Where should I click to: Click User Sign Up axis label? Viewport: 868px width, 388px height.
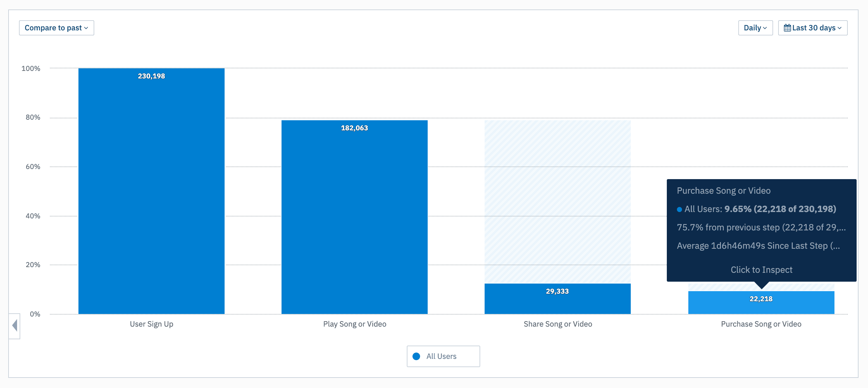point(151,324)
